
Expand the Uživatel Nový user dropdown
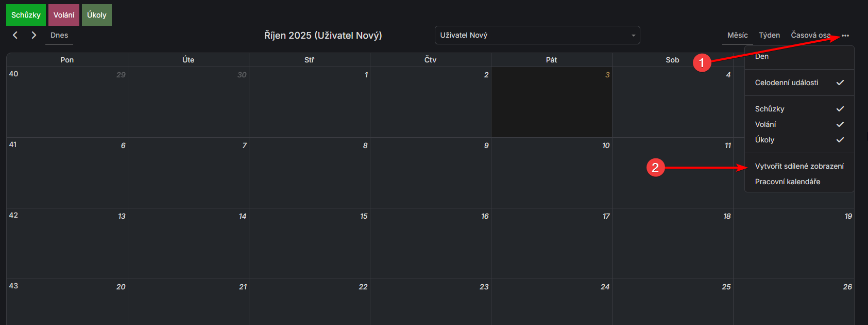coord(537,35)
